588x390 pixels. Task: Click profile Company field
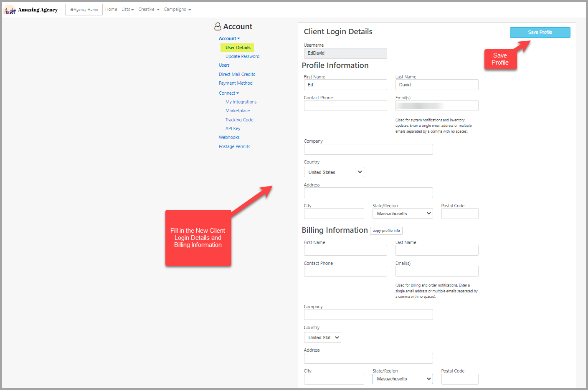(368, 149)
